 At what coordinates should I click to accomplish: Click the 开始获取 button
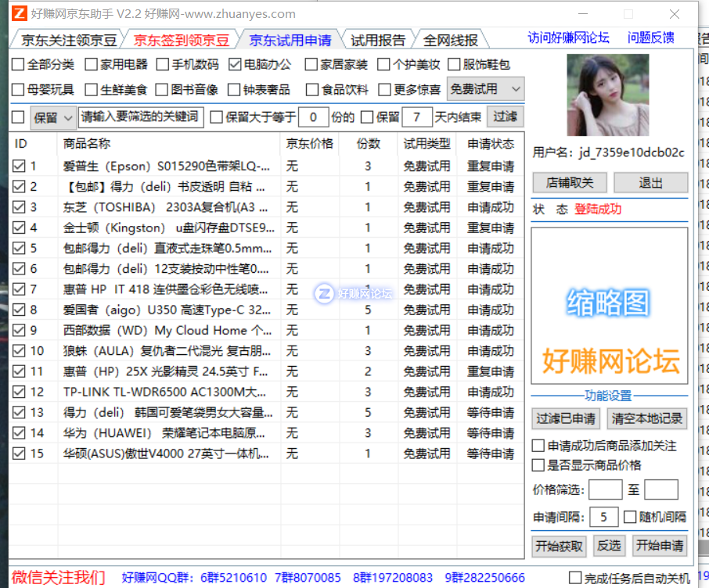click(559, 547)
